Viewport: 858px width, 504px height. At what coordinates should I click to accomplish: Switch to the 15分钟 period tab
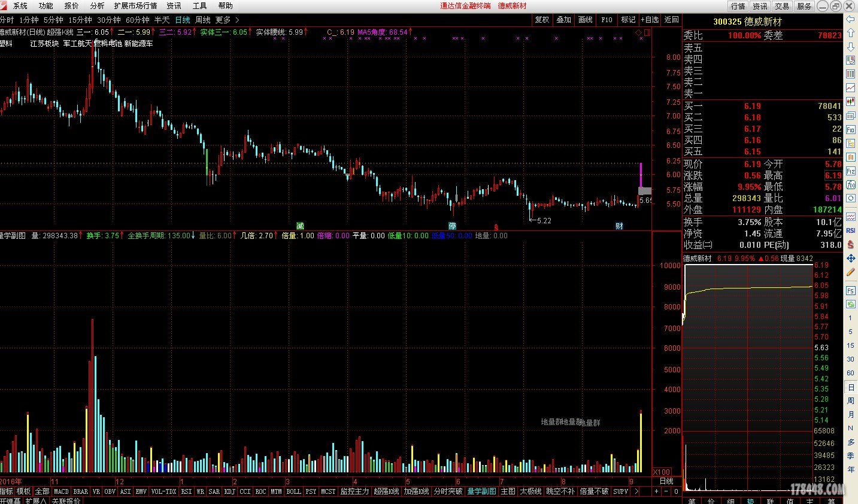[x=80, y=20]
